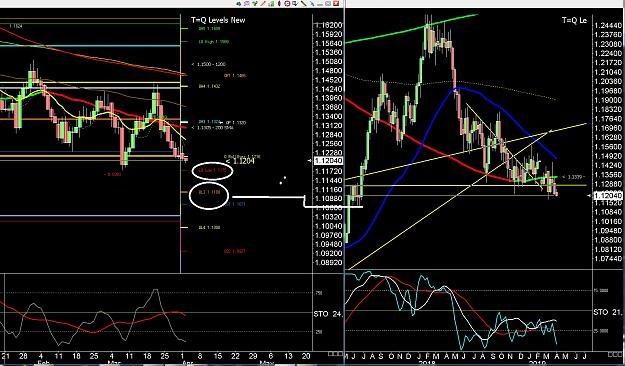This screenshot has height=366, width=625.
Task: Click the green bar chart toolbar icon
Action: pos(271,4)
